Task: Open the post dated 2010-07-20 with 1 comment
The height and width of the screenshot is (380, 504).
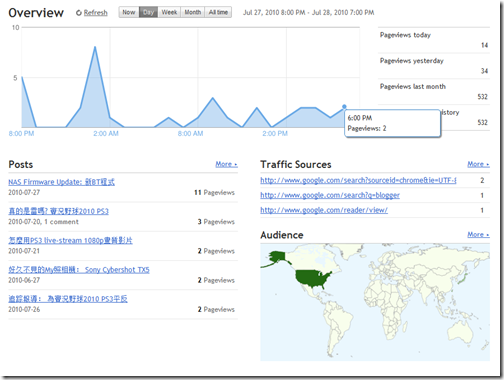Action: pos(58,211)
